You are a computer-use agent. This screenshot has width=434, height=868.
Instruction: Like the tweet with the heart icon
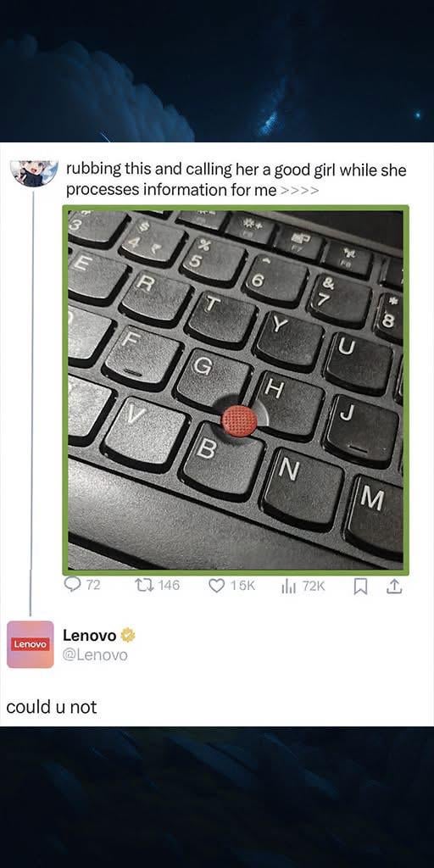point(216,586)
